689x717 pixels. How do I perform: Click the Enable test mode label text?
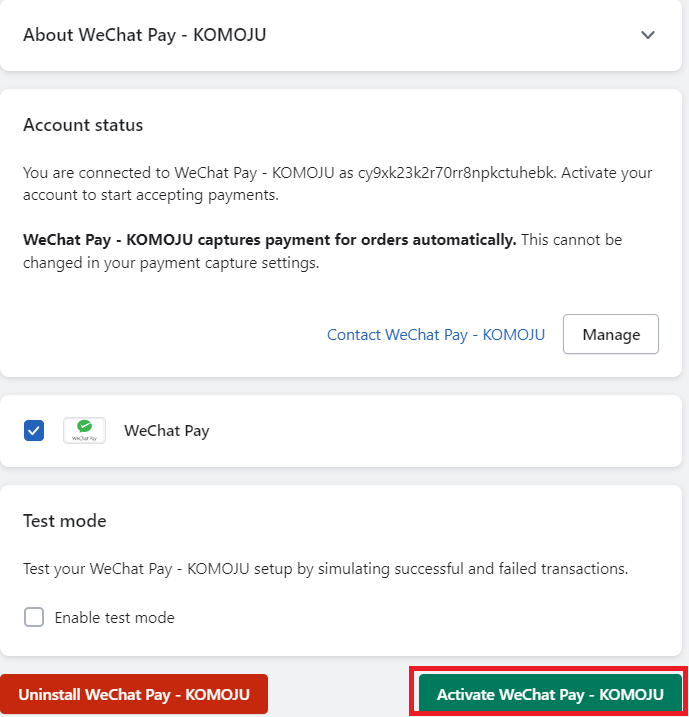tap(115, 617)
